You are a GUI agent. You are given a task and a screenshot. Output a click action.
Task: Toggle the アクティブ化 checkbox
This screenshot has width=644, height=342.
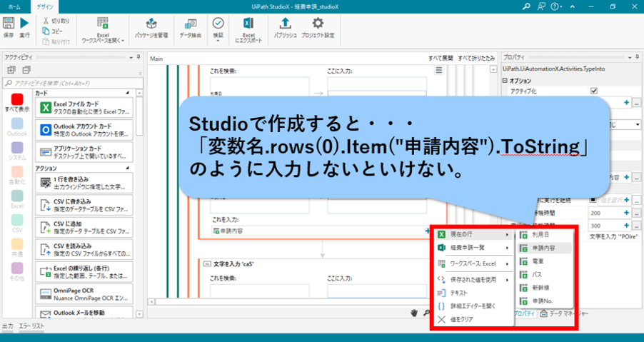pyautogui.click(x=593, y=91)
